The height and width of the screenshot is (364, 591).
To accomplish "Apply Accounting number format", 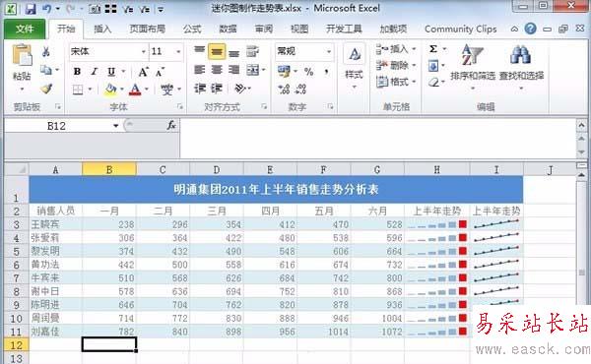I will coord(284,71).
